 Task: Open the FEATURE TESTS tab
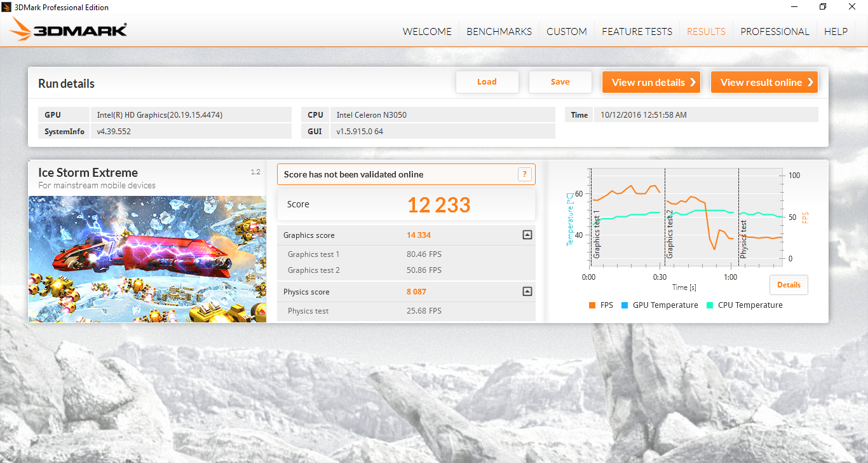(x=637, y=31)
